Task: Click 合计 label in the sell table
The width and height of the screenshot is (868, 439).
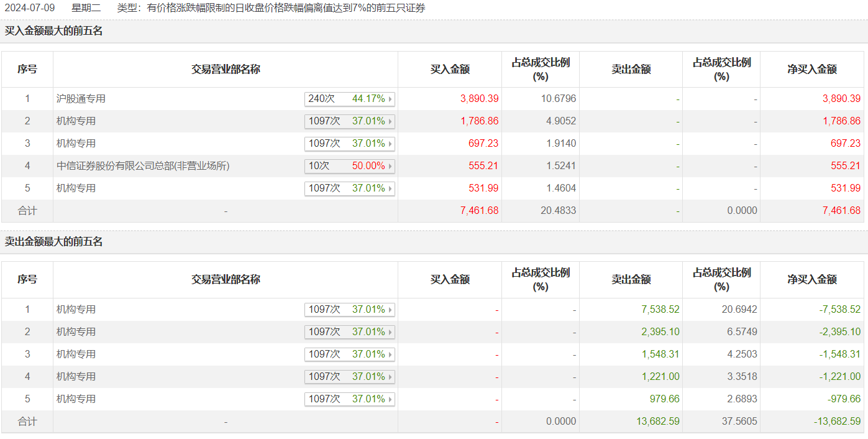Action: tap(27, 422)
